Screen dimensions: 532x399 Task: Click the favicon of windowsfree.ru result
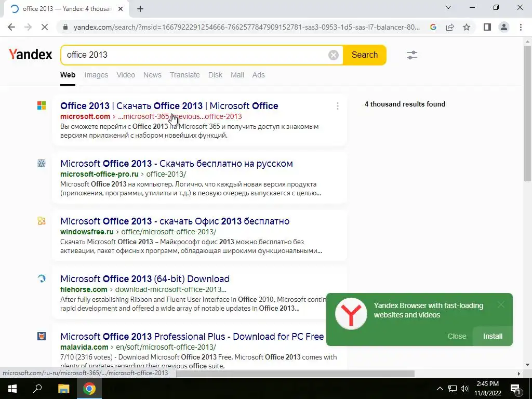coord(42,221)
